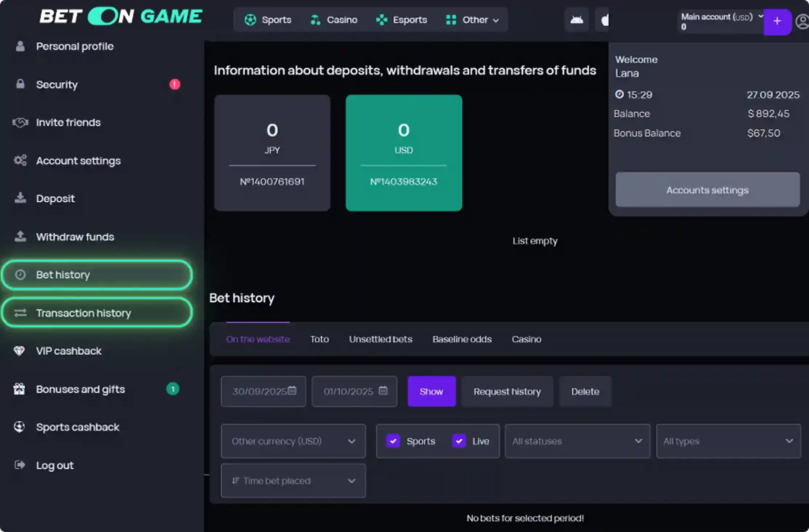The height and width of the screenshot is (532, 809).
Task: Click the Request history button
Action: click(x=507, y=391)
